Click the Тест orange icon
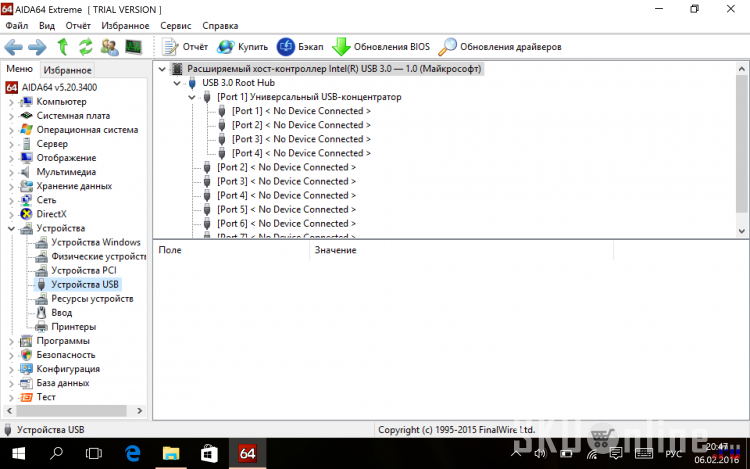This screenshot has width=750, height=469. 26,397
